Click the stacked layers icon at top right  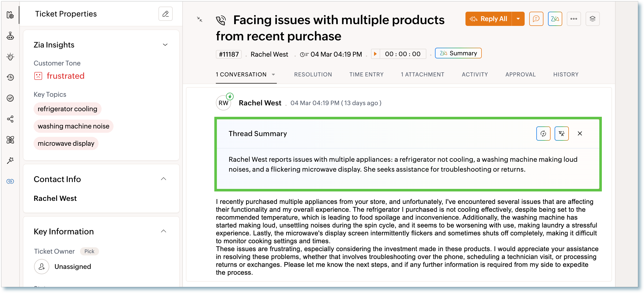pos(592,19)
